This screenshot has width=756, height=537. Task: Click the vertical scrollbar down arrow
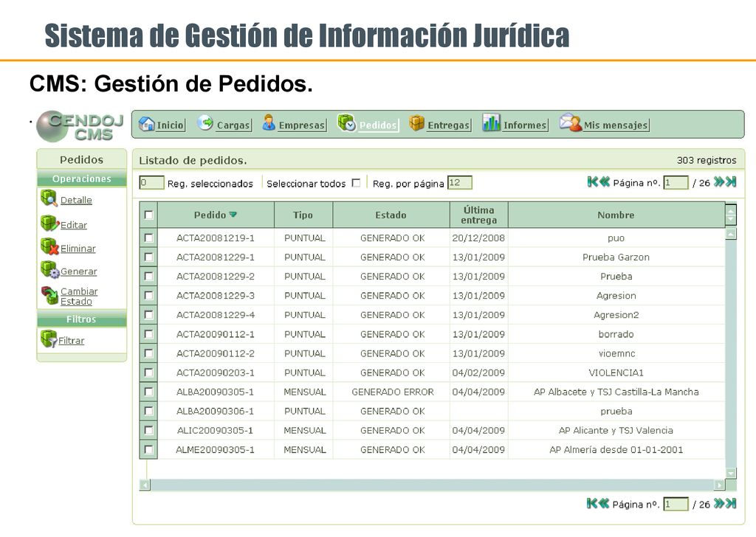[x=731, y=473]
